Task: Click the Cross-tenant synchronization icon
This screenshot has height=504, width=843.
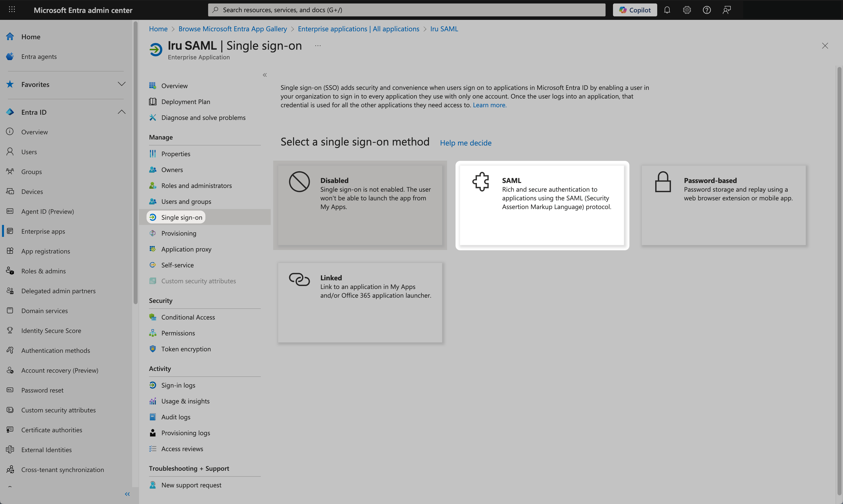Action: click(x=10, y=469)
